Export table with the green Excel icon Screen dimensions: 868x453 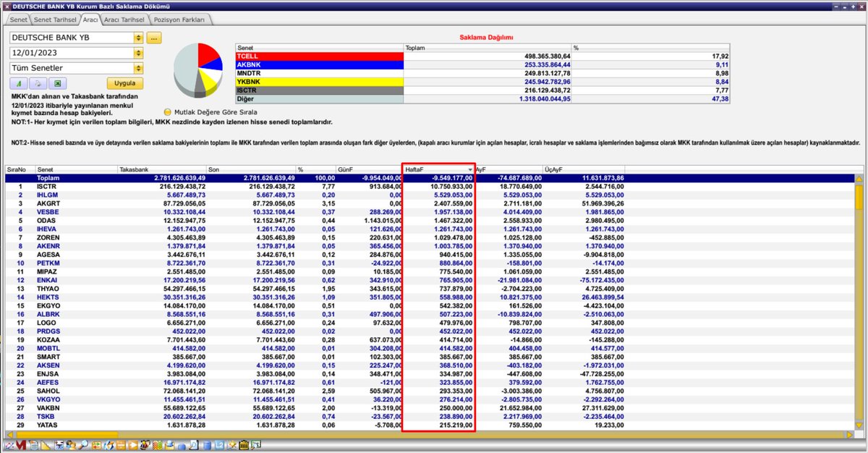[x=56, y=83]
